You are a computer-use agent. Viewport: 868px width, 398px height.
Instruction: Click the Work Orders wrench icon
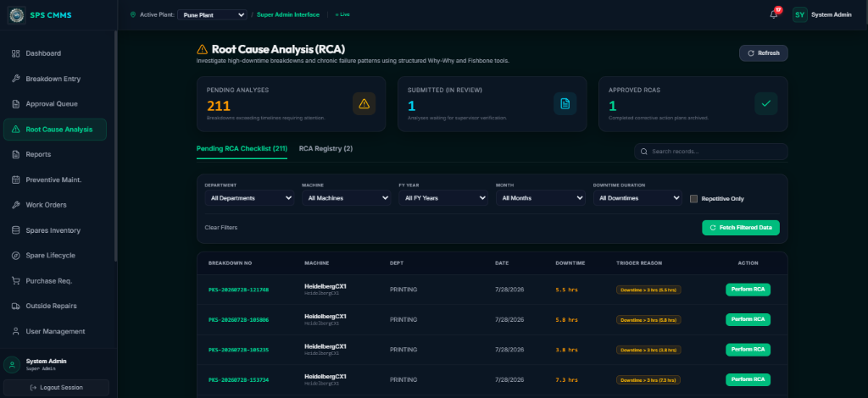[x=15, y=205]
